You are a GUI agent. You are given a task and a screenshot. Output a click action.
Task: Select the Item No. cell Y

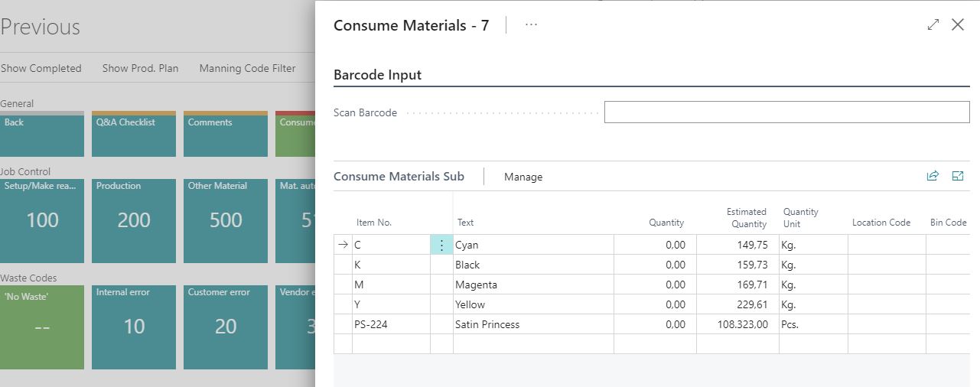coord(391,304)
